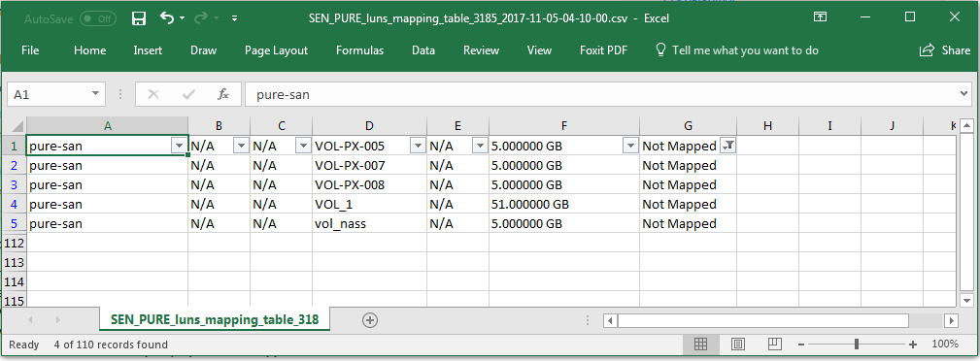Select column D header

click(369, 125)
